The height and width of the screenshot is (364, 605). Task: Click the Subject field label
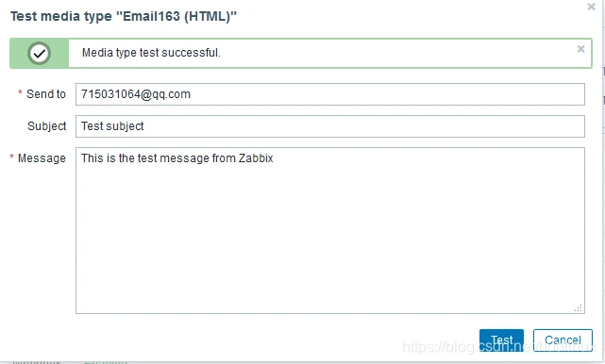(x=46, y=126)
